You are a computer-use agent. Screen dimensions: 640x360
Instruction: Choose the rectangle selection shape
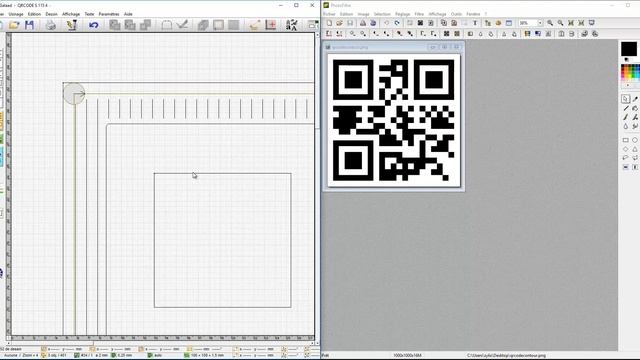pyautogui.click(x=626, y=140)
